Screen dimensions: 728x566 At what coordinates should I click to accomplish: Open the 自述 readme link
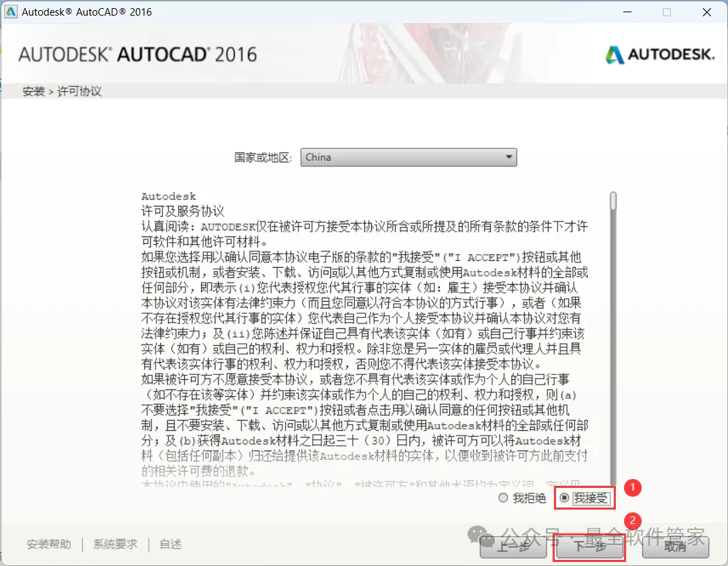171,544
